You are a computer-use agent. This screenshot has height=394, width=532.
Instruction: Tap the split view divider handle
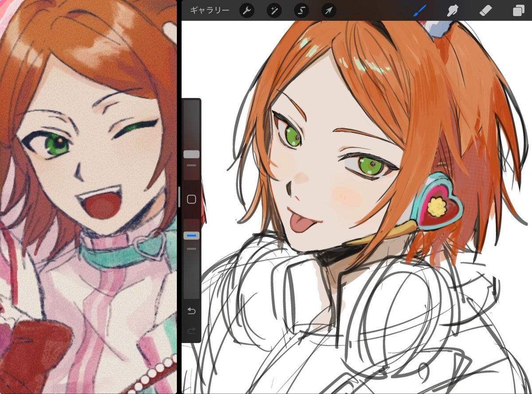point(179,197)
